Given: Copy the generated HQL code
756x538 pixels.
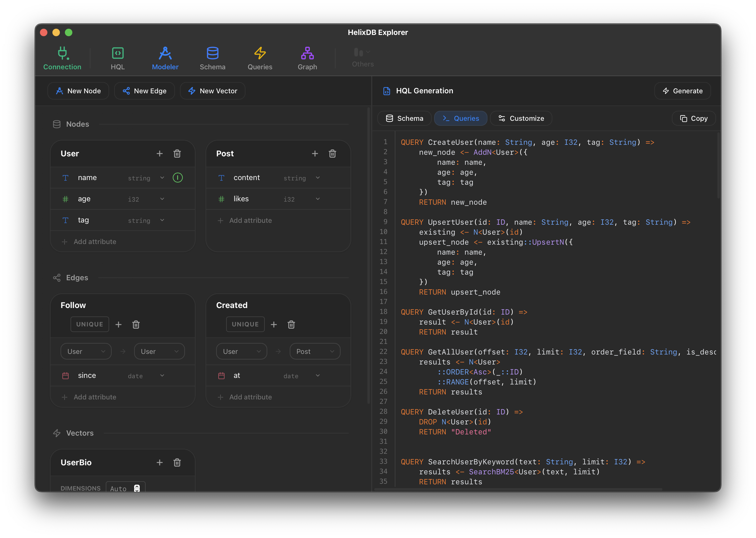Looking at the screenshot, I should point(693,118).
